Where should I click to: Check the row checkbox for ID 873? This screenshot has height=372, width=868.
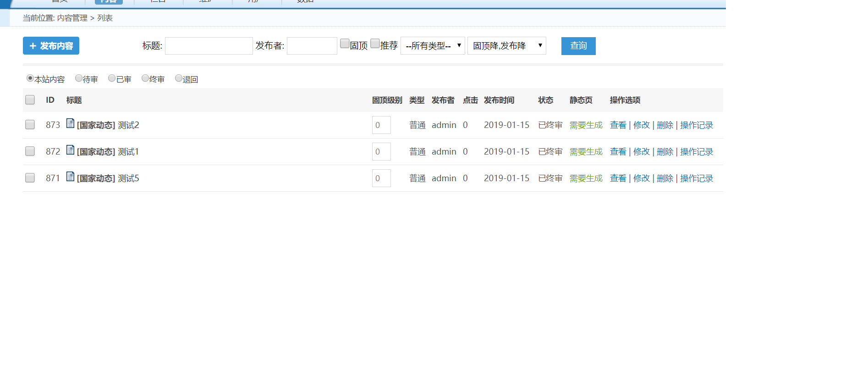(30, 125)
